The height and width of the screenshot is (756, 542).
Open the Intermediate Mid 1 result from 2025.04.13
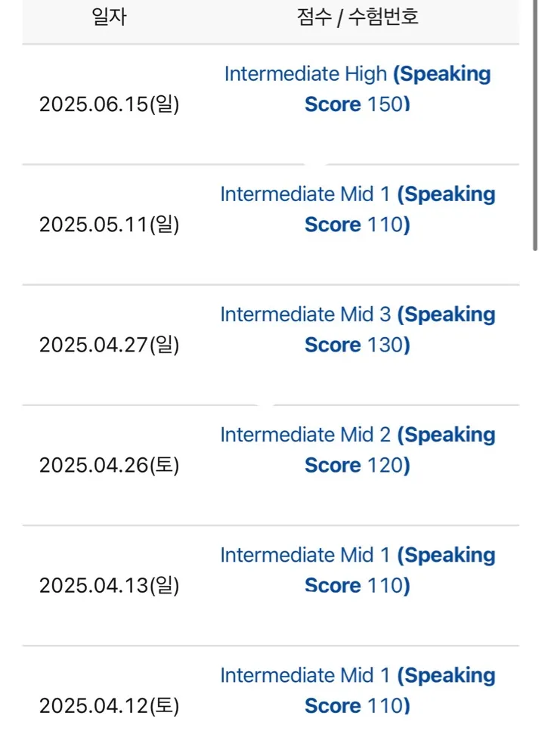[x=358, y=570]
